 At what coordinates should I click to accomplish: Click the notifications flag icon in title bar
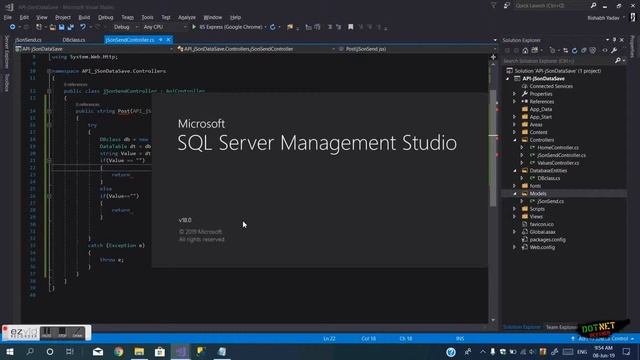(493, 6)
